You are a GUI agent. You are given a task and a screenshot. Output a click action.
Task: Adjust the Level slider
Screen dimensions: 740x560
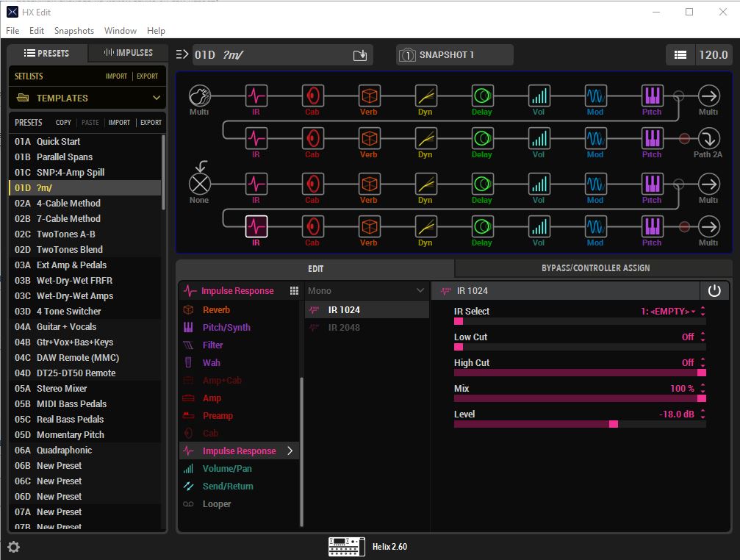click(x=580, y=424)
